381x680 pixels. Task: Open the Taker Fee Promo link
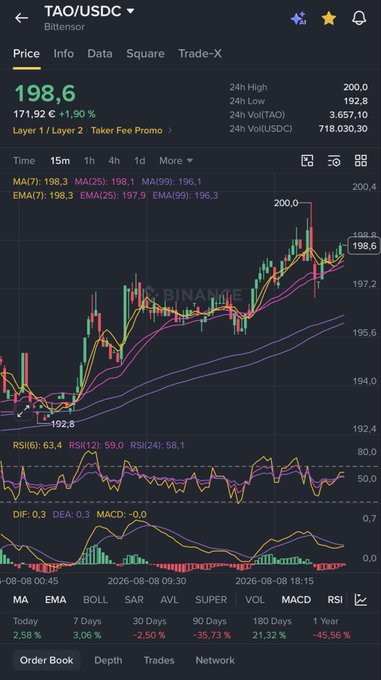coord(127,131)
